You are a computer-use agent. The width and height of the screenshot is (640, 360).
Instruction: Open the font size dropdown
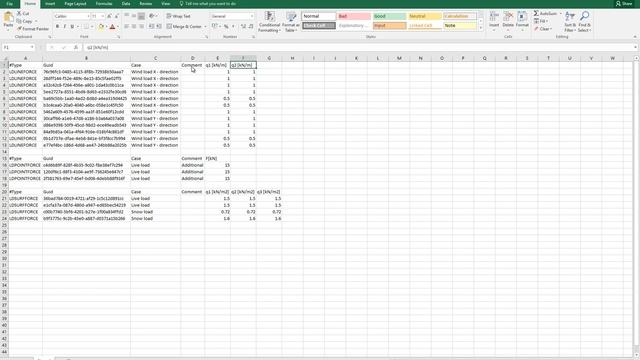pos(102,16)
